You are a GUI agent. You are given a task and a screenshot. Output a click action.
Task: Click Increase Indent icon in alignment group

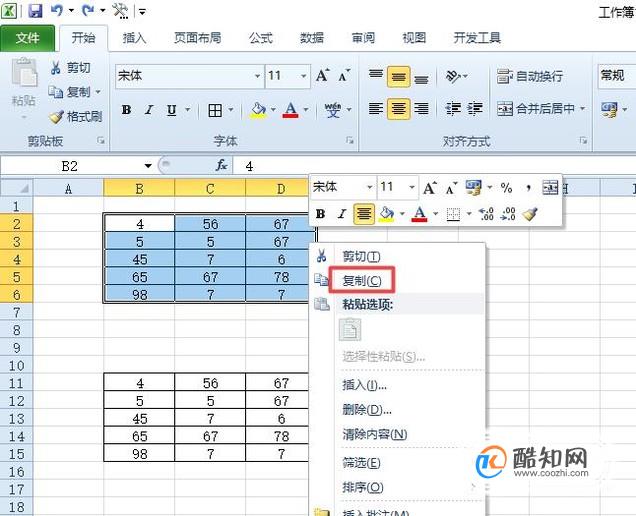click(x=475, y=109)
